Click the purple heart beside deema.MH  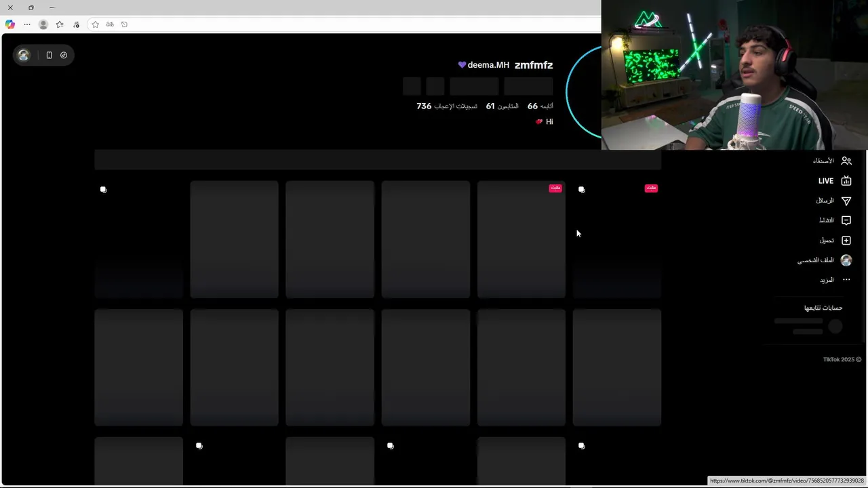coord(462,65)
